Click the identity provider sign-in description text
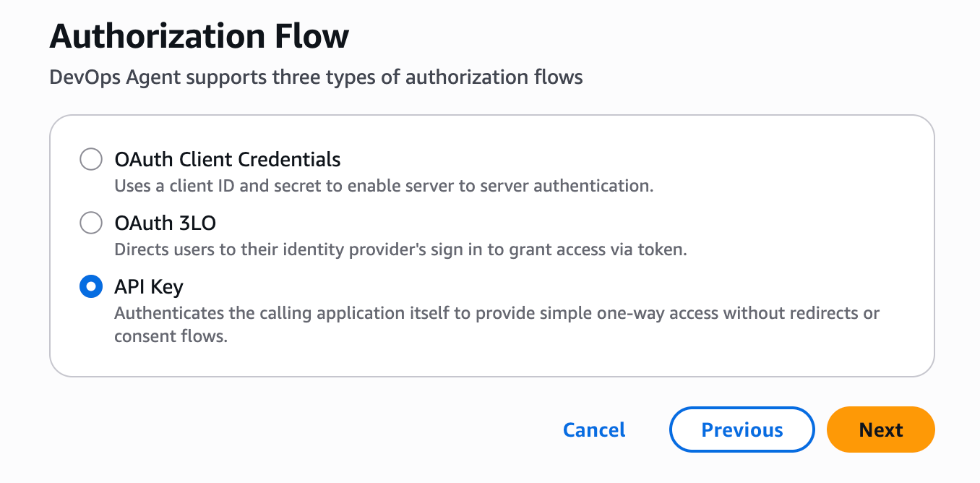 coord(400,250)
